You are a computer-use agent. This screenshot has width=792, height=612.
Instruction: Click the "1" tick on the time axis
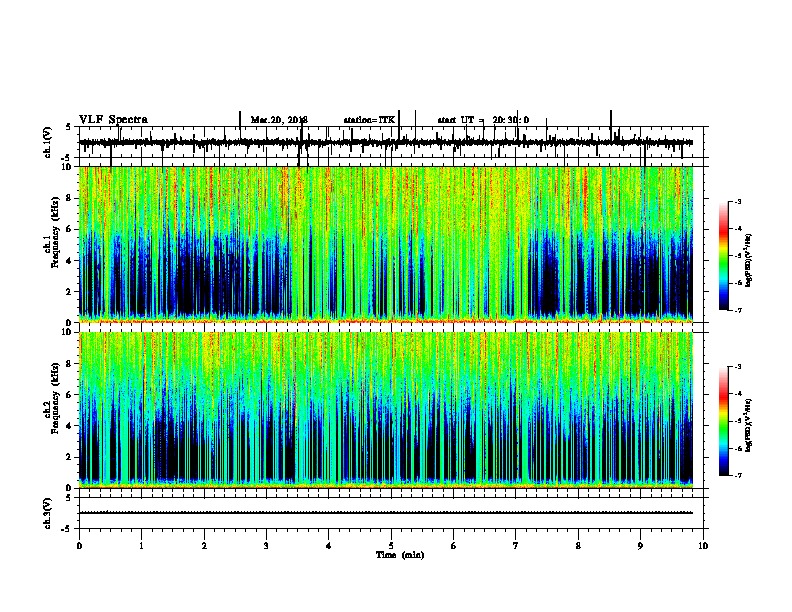pos(141,546)
